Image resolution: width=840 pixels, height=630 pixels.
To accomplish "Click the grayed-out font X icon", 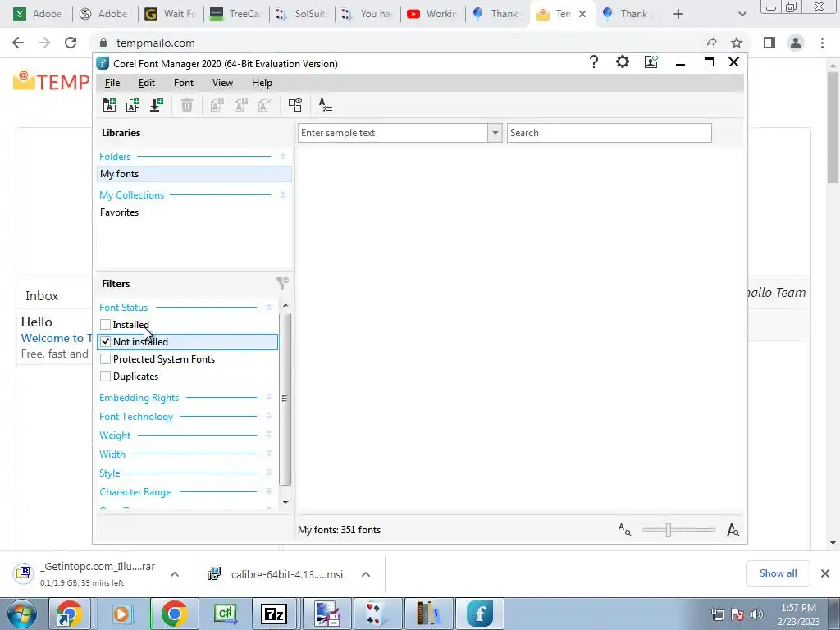I will point(265,105).
